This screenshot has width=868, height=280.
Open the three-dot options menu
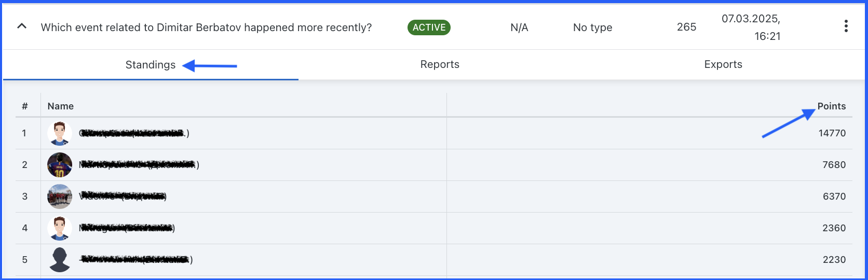click(846, 26)
